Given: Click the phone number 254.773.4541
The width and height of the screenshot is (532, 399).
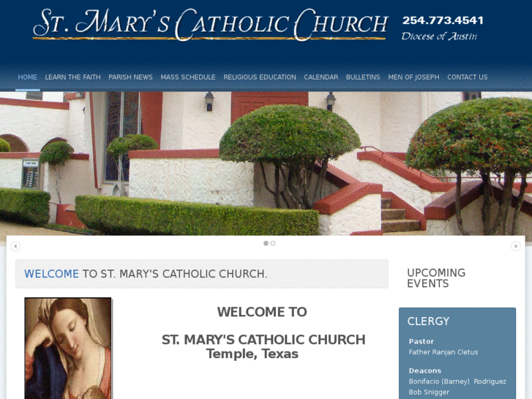Looking at the screenshot, I should coord(443,20).
